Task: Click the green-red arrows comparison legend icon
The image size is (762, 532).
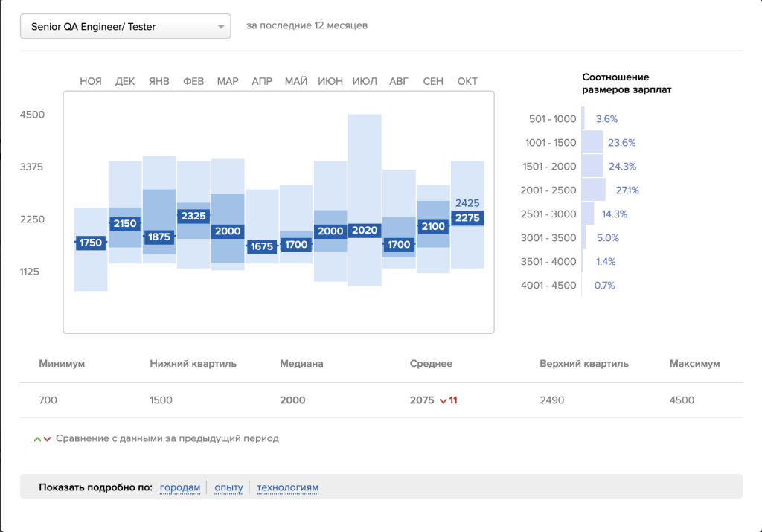Action: (x=42, y=439)
